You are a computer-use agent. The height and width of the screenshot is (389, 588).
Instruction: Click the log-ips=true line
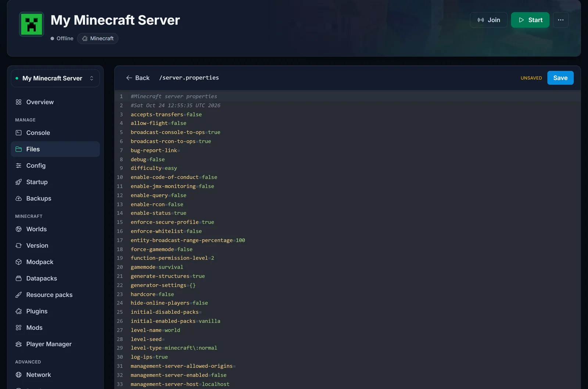(x=149, y=357)
